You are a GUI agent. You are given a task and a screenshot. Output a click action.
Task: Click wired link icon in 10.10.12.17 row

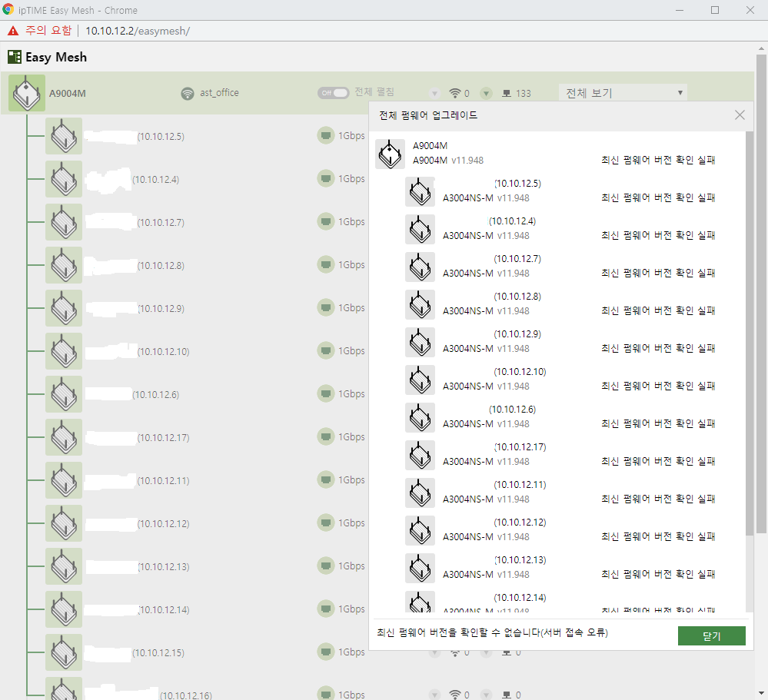coord(326,437)
